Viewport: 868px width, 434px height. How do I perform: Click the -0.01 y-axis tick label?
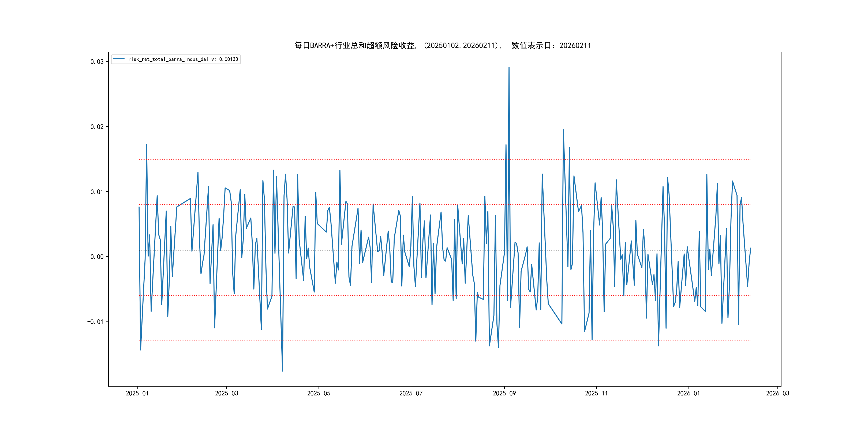(95, 322)
